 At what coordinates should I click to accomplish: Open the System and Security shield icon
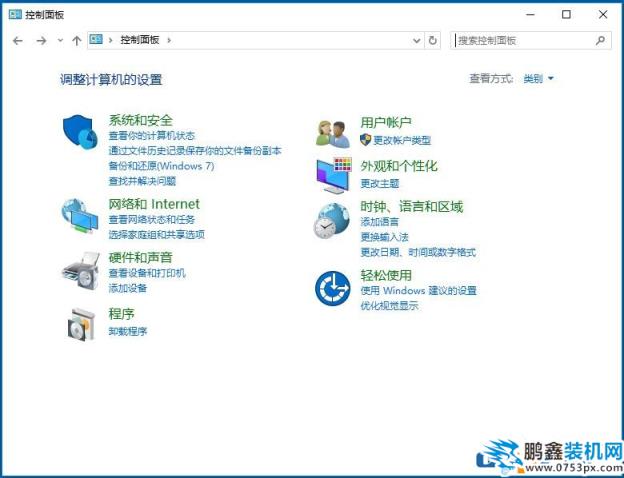(80, 132)
